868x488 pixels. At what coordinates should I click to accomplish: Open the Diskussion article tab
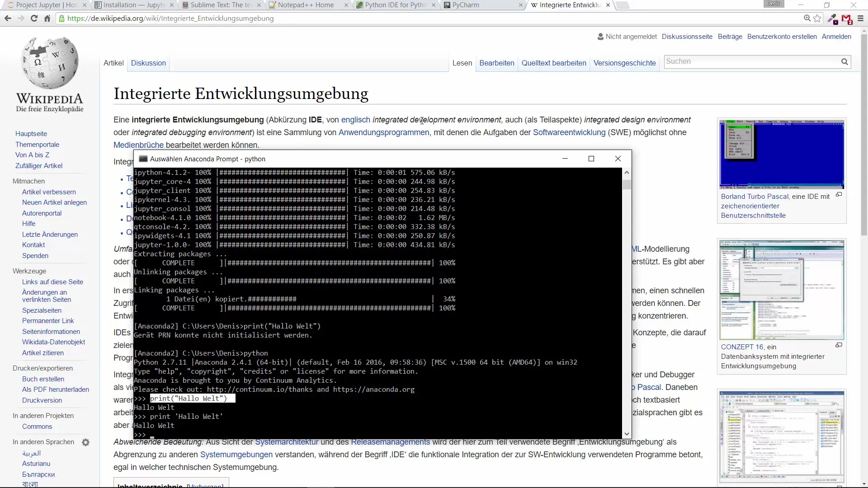coord(148,63)
